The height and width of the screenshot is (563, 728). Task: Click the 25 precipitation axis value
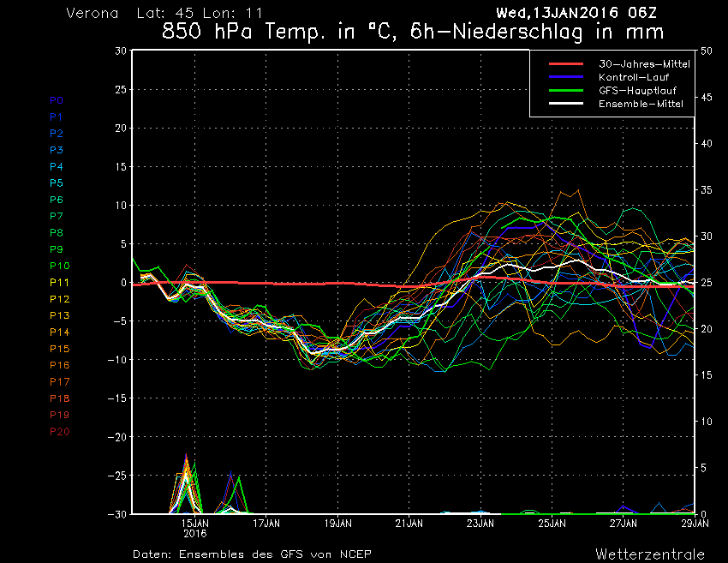click(707, 283)
